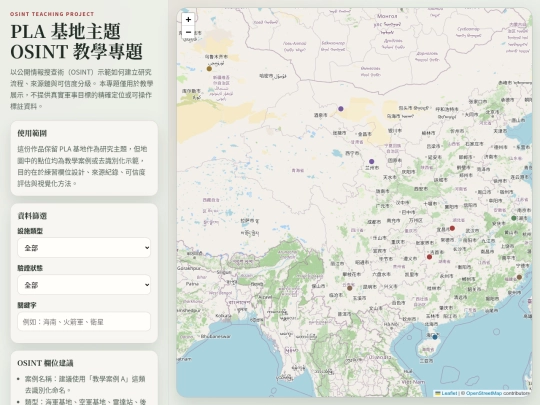This screenshot has width=540, height=405.
Task: Click the 使用範圍 card heading
Action: 32,133
